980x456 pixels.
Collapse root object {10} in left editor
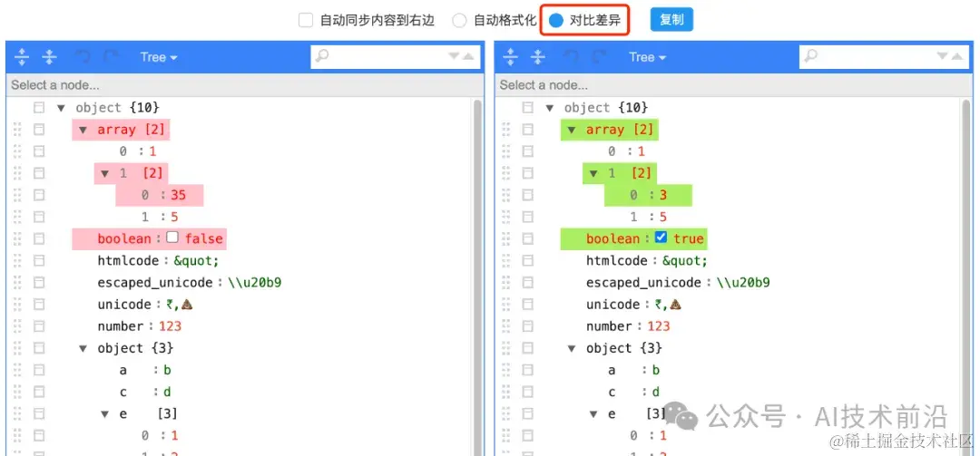[x=61, y=108]
